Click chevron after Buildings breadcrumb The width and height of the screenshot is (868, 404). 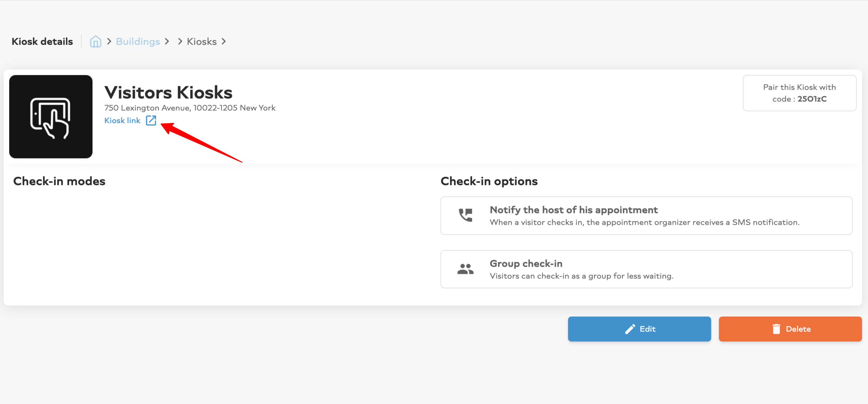pos(167,41)
